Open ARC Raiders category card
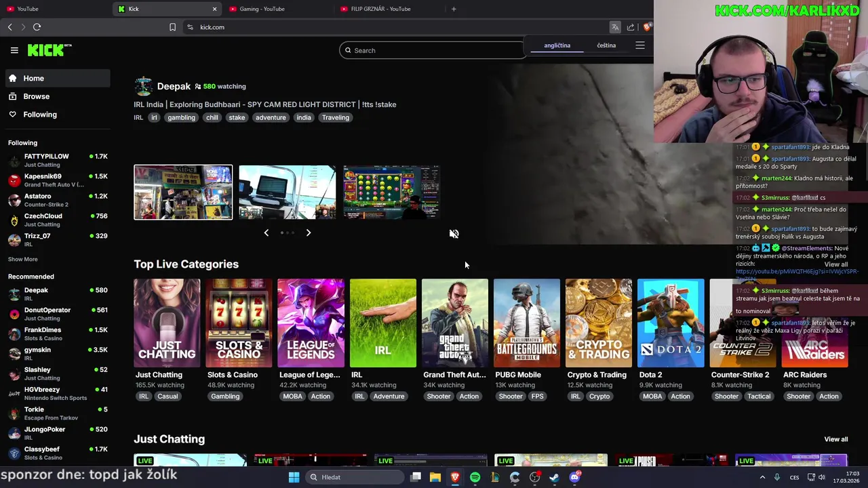868x488 pixels. (814, 323)
